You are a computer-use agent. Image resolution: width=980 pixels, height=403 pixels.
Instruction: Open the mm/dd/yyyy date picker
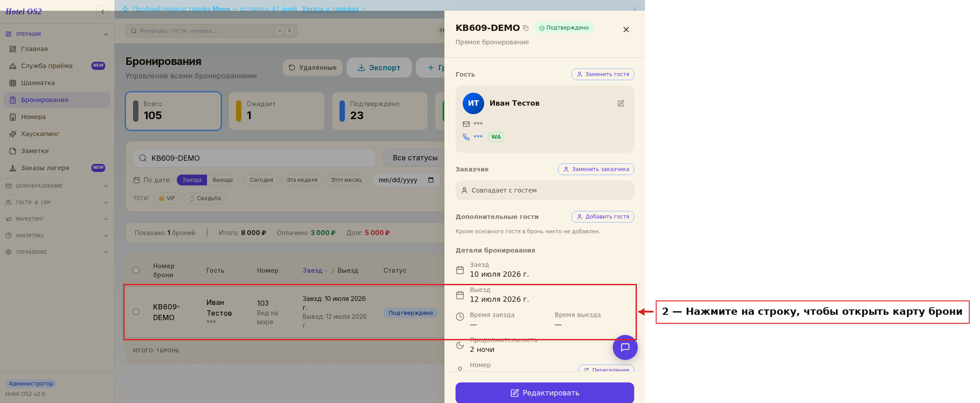(406, 180)
